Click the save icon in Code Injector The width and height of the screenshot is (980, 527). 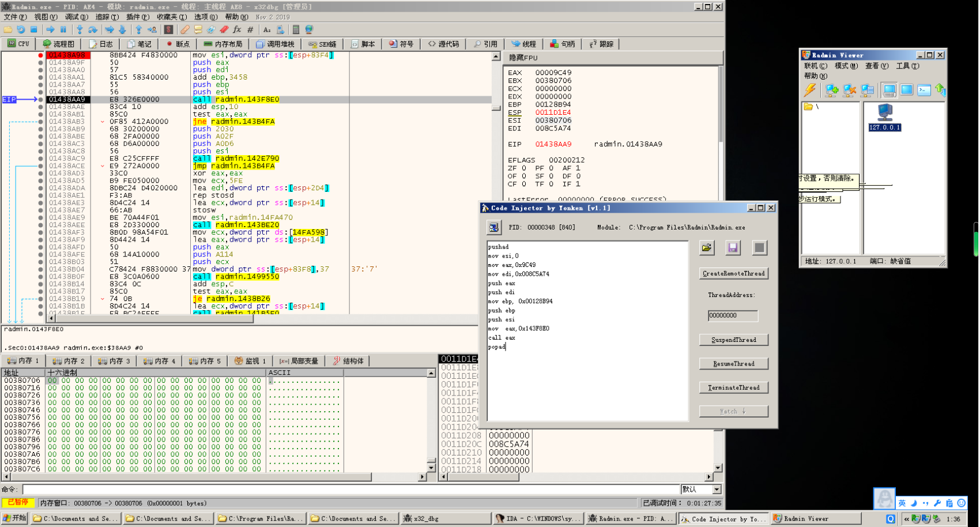point(733,248)
